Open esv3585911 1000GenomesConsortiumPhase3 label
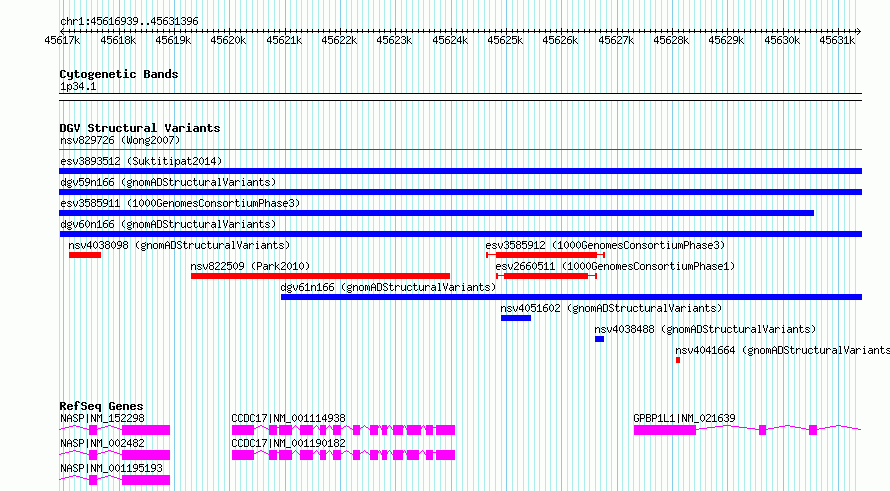 180,203
